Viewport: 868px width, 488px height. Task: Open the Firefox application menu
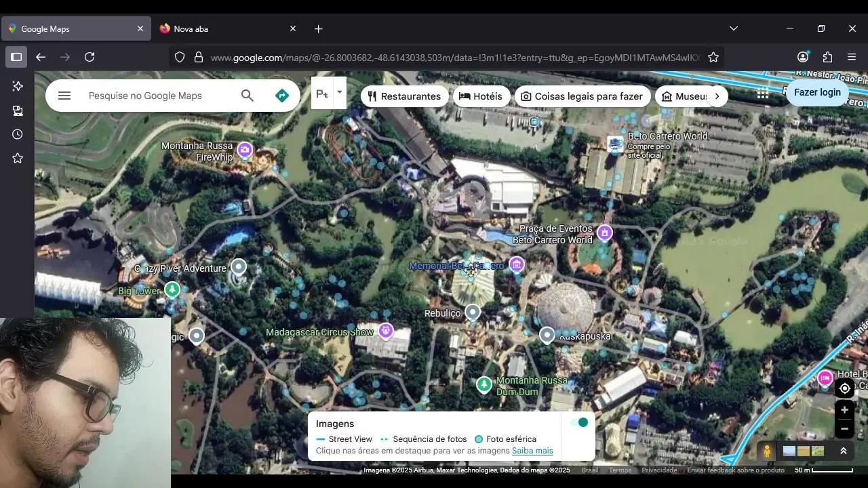852,57
